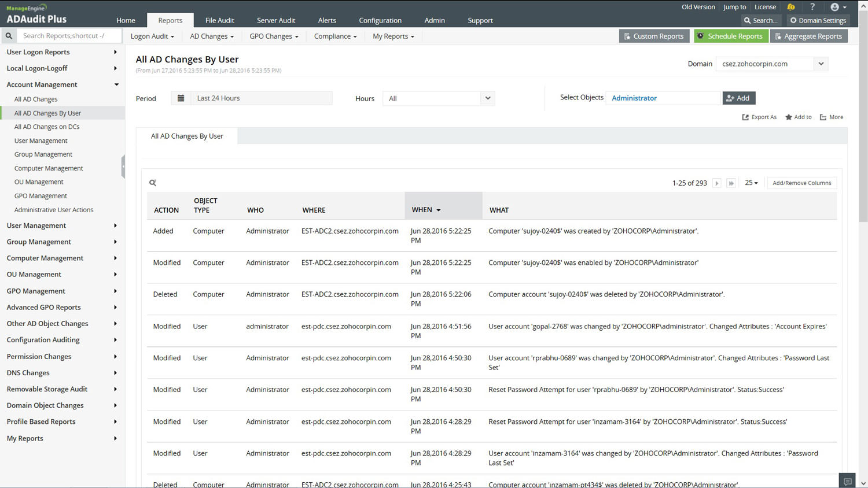Open the chat icon at bottom right
Image resolution: width=868 pixels, height=488 pixels.
pos(847,481)
